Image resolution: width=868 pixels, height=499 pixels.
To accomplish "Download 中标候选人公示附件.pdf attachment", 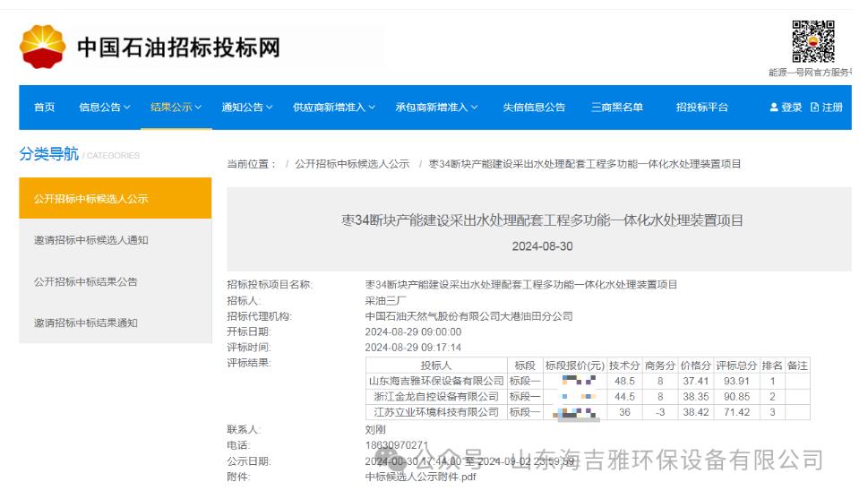I will (420, 477).
